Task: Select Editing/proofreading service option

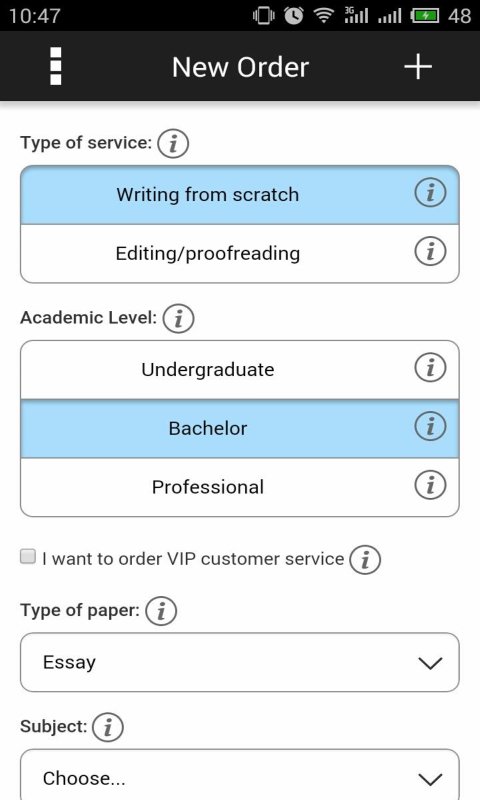Action: coord(240,254)
